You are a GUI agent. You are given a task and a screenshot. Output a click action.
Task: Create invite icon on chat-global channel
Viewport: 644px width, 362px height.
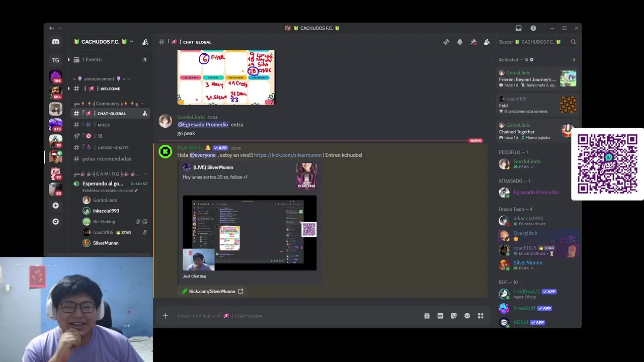pyautogui.click(x=145, y=114)
